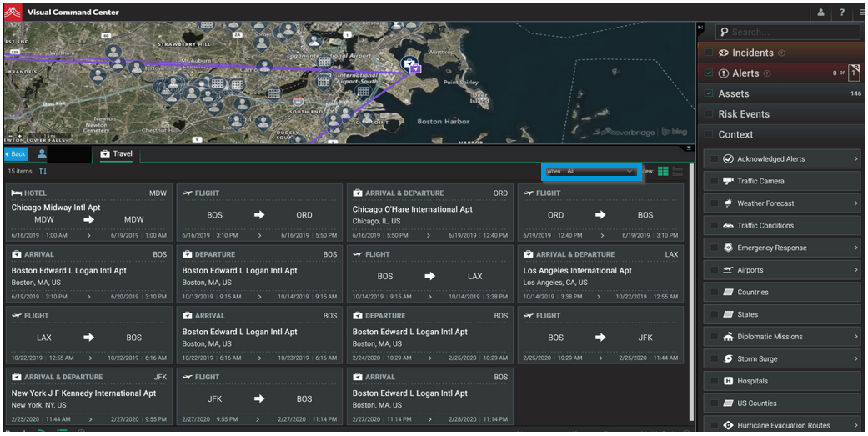This screenshot has width=868, height=436.
Task: Uncheck the Assets checkbox
Action: point(709,93)
